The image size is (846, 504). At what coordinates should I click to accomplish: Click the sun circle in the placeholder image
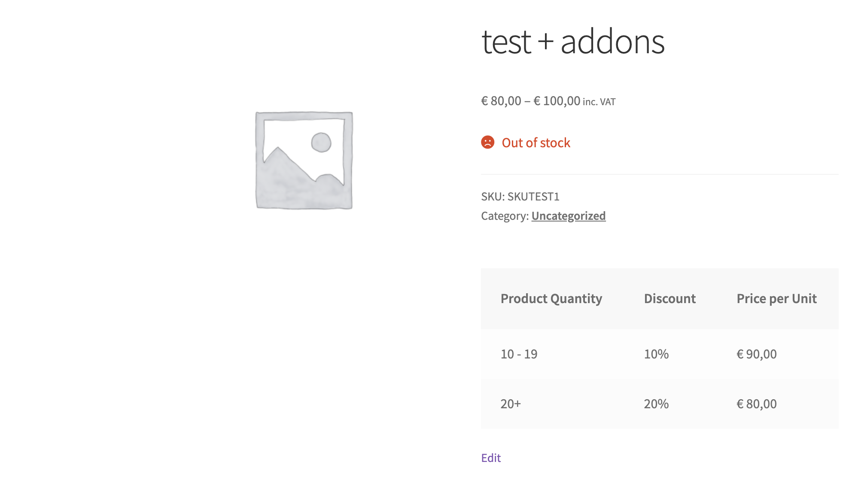coord(321,143)
